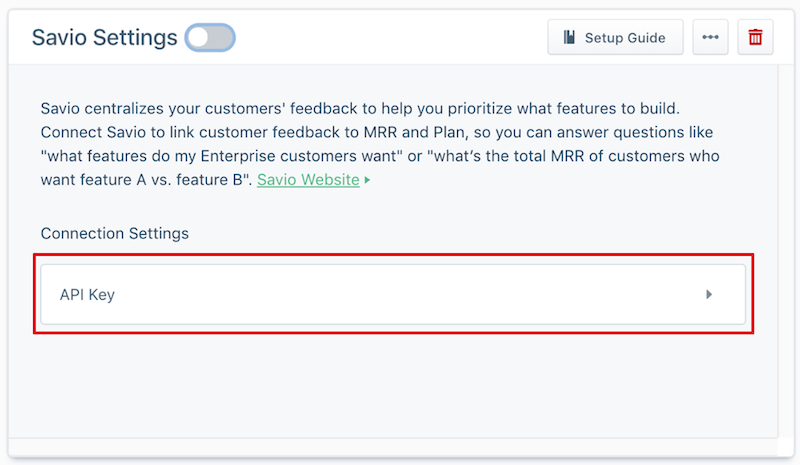Click the first line mentioning customers' feedback
This screenshot has width=800, height=465.
[360, 108]
